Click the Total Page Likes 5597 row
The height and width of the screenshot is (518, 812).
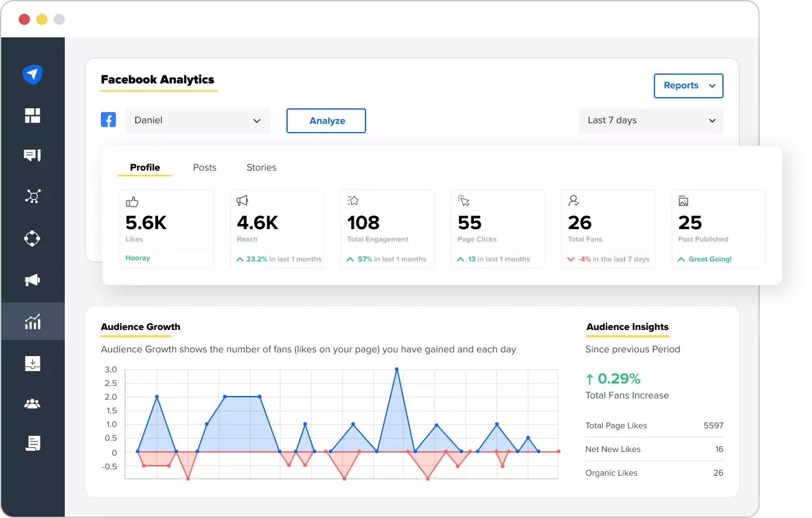[x=654, y=425]
